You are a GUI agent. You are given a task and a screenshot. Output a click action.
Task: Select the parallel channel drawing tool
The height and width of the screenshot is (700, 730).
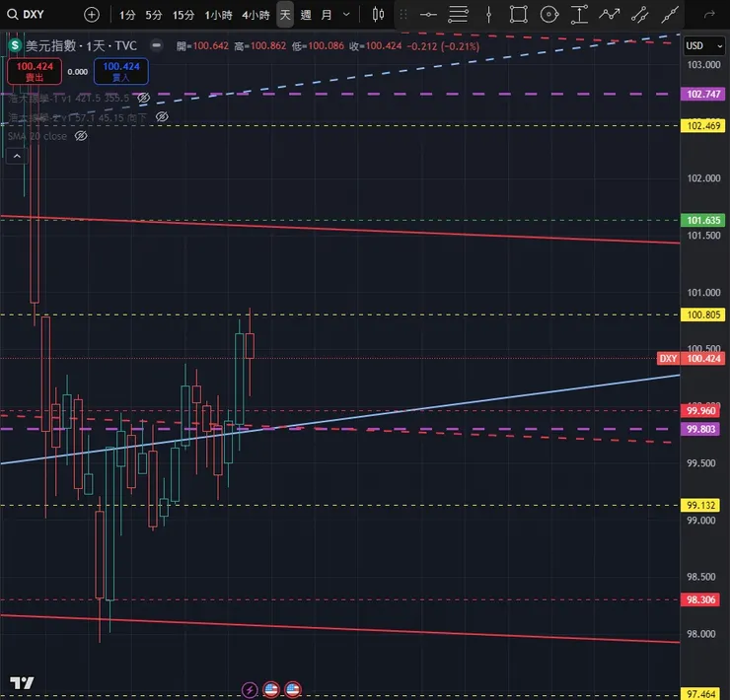(639, 15)
